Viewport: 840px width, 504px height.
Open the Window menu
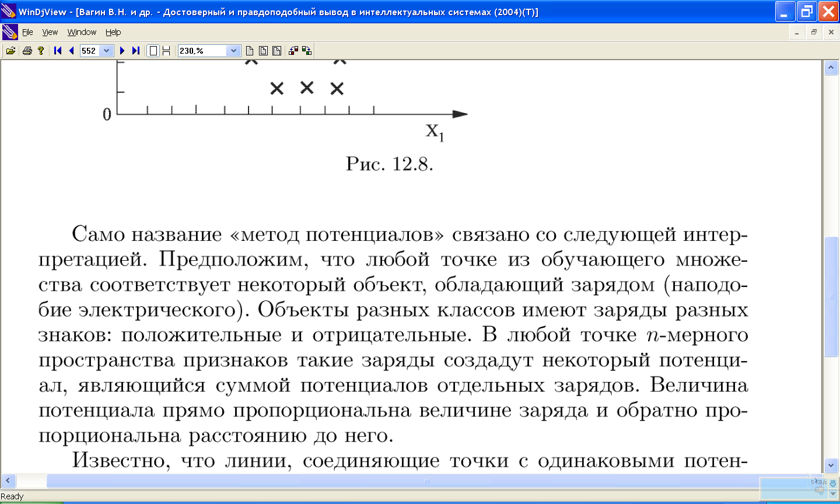pyautogui.click(x=82, y=32)
